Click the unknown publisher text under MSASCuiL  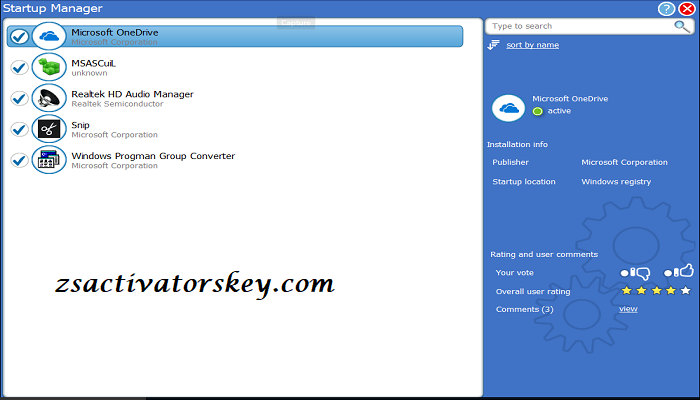[x=89, y=73]
